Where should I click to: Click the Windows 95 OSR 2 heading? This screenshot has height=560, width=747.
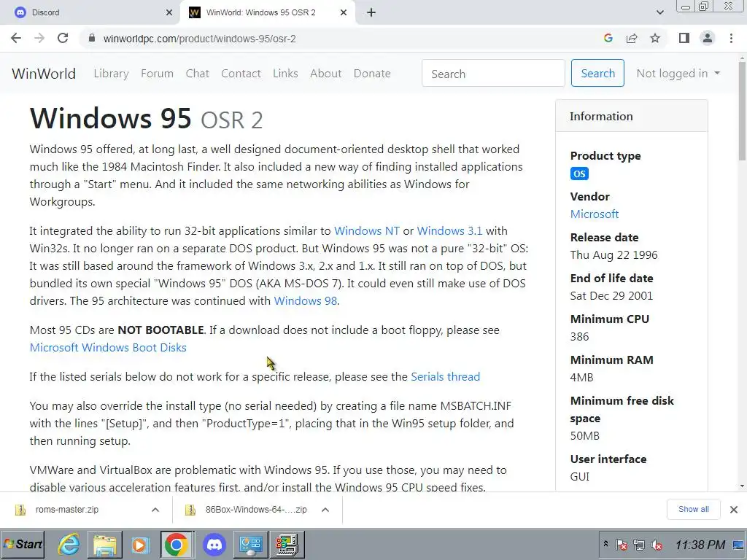click(x=146, y=118)
